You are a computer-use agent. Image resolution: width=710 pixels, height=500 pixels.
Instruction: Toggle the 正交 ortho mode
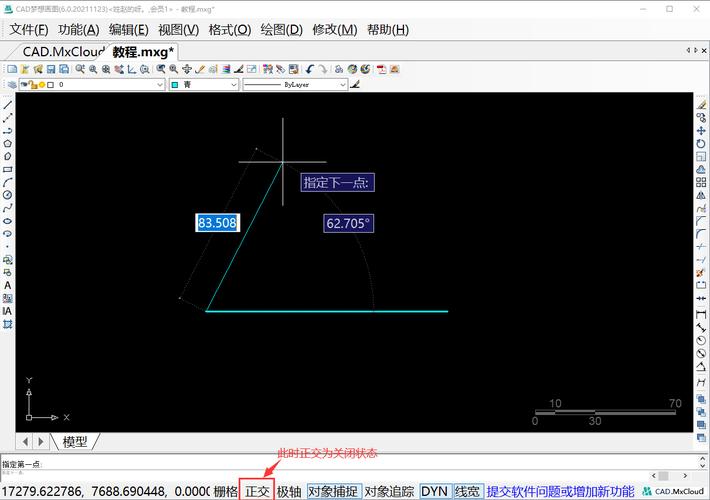[x=257, y=491]
